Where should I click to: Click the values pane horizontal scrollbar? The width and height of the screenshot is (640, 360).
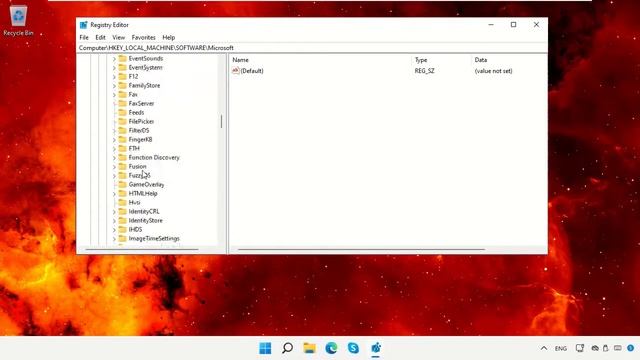[x=362, y=249]
